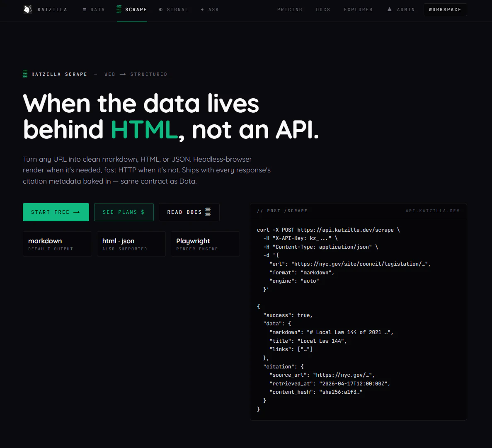Click the START FREE button
This screenshot has height=448, width=492.
pos(56,212)
